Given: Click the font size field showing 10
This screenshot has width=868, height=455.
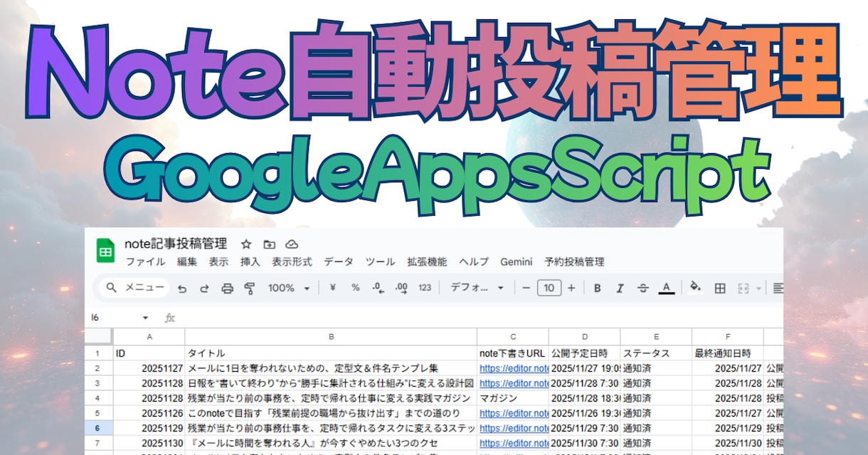Looking at the screenshot, I should pyautogui.click(x=549, y=288).
